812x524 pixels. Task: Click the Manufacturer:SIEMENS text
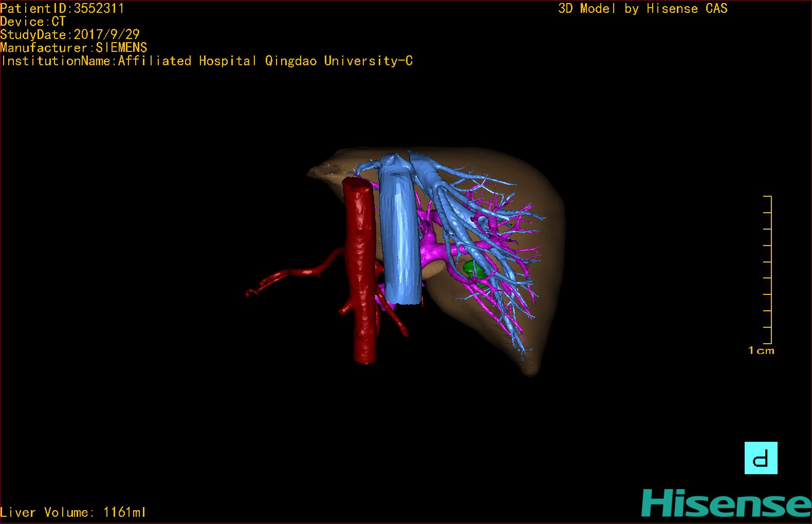pos(74,48)
